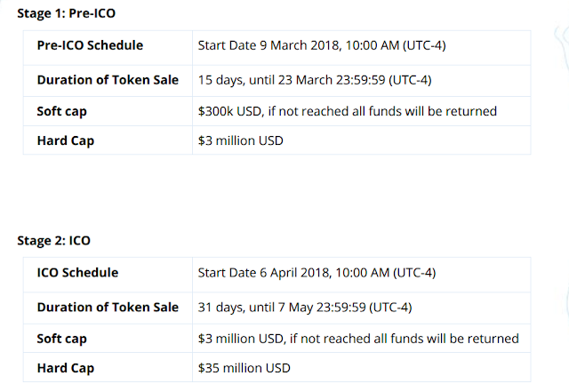Select the 'ICO Schedule' row label
The image size is (569, 392).
(x=77, y=273)
